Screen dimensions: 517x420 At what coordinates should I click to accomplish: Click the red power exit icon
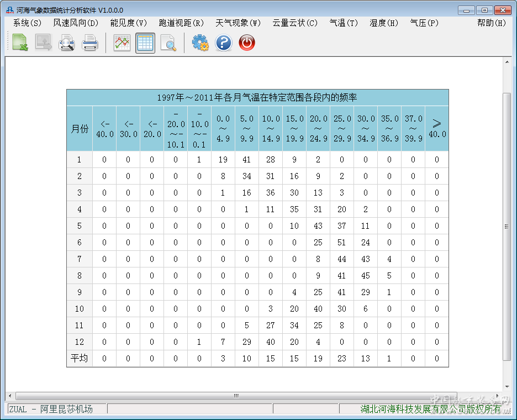coord(247,43)
